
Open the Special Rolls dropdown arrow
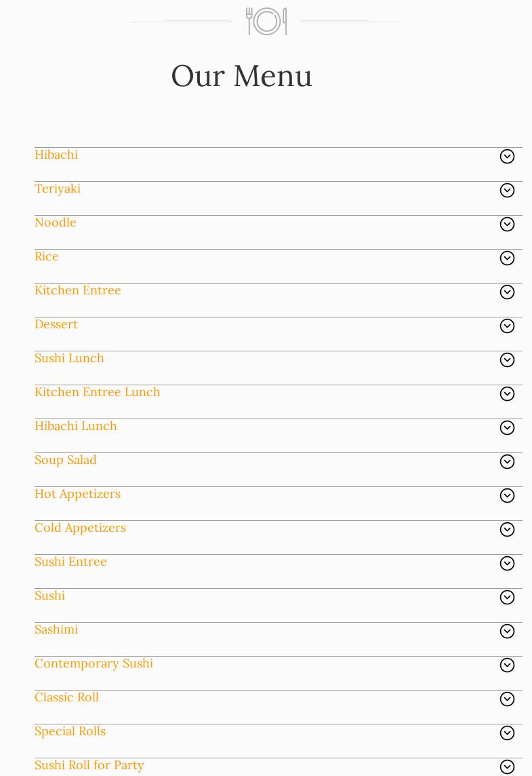(x=507, y=733)
